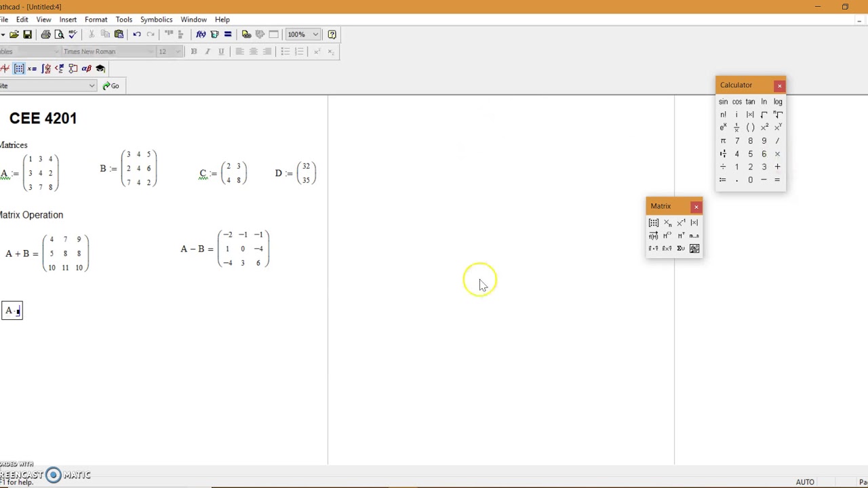Open Mathcad Help with the question mark icon
This screenshot has width=868, height=488.
point(332,35)
